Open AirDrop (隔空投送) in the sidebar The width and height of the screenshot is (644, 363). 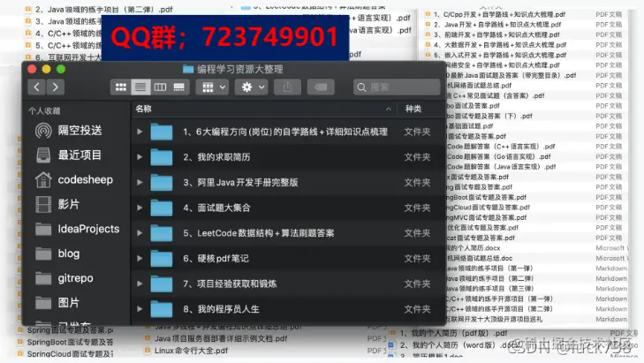coord(69,131)
